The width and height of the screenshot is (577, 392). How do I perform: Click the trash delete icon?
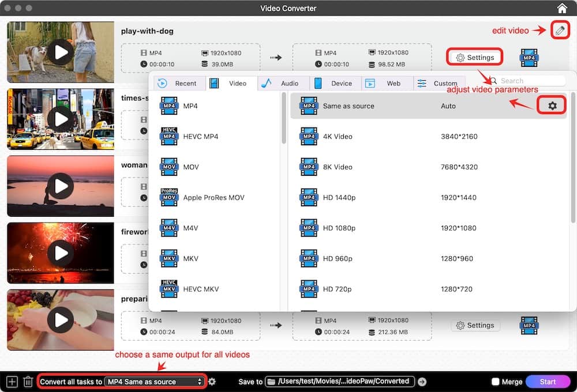pos(28,381)
